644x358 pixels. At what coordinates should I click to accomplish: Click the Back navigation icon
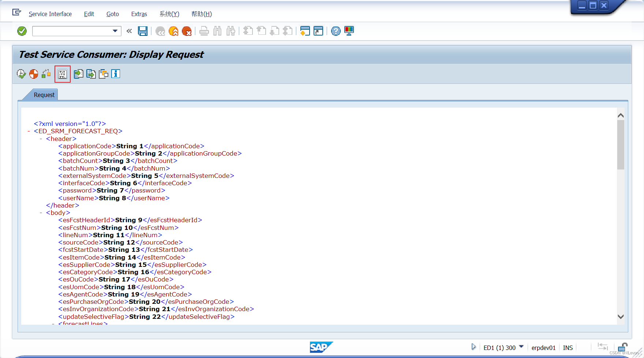click(x=160, y=31)
